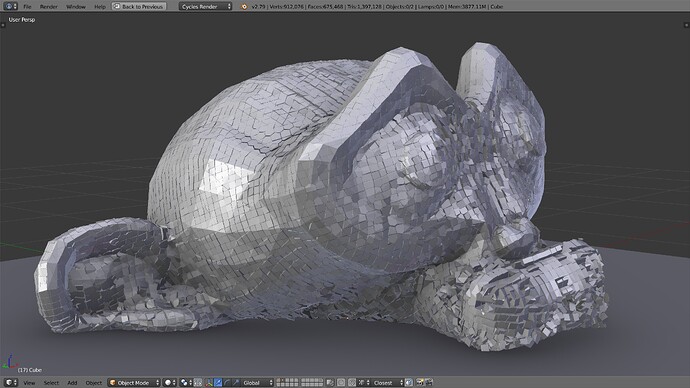
Task: Toggle align rotation with snapping target
Action: pyautogui.click(x=409, y=383)
